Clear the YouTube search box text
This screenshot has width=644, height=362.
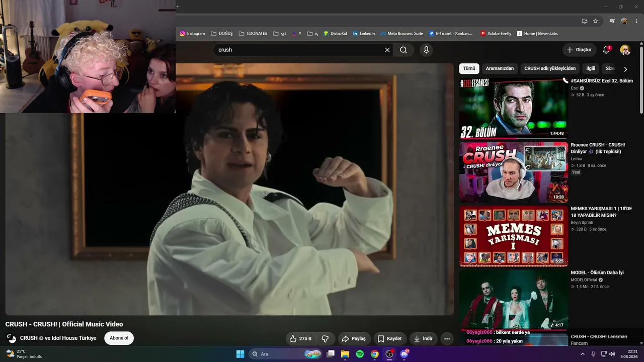click(x=387, y=50)
